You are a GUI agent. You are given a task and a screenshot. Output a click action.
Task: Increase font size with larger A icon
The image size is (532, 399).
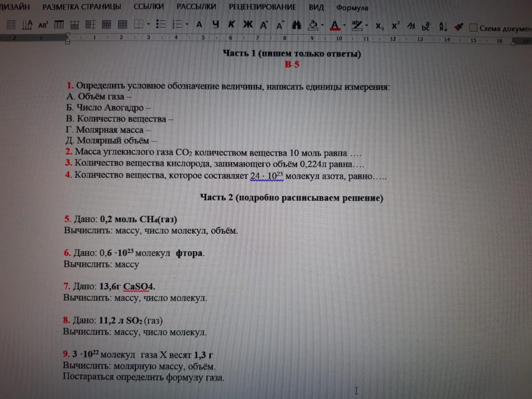(264, 25)
